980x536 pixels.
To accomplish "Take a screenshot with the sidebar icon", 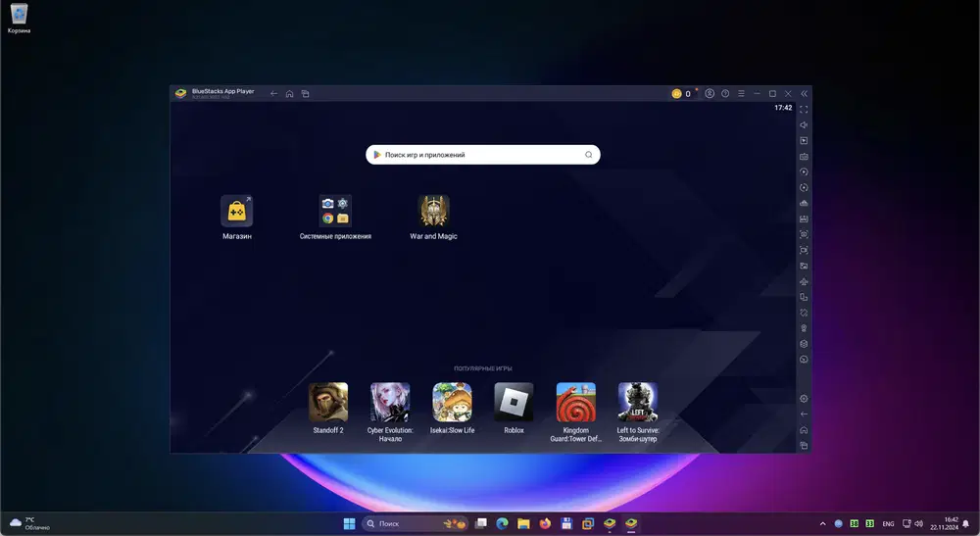I will (804, 234).
